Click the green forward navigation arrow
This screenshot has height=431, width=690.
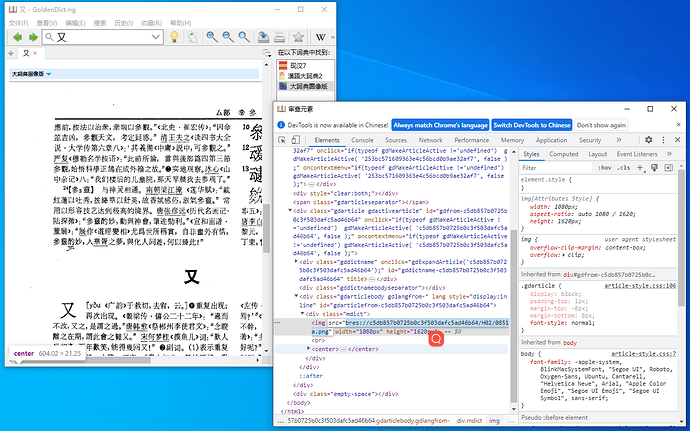pyautogui.click(x=34, y=37)
